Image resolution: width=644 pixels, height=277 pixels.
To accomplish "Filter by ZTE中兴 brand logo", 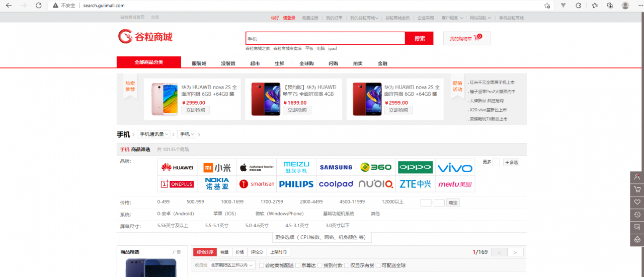I will [x=415, y=184].
